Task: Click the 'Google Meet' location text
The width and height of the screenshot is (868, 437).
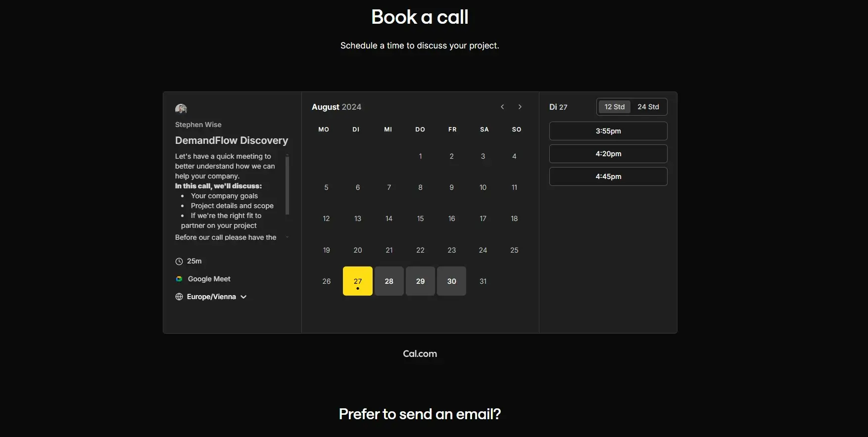Action: coord(209,279)
